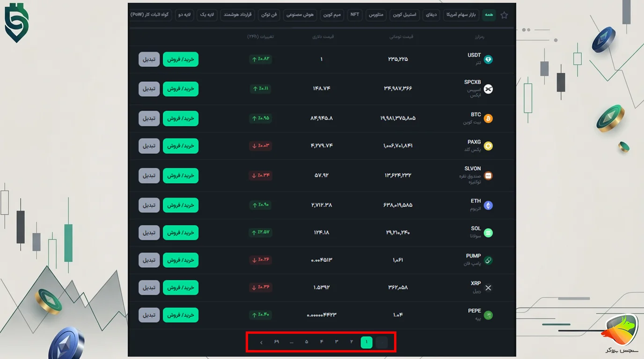
Task: Open the متاورس (Metaverse) tab
Action: click(376, 15)
